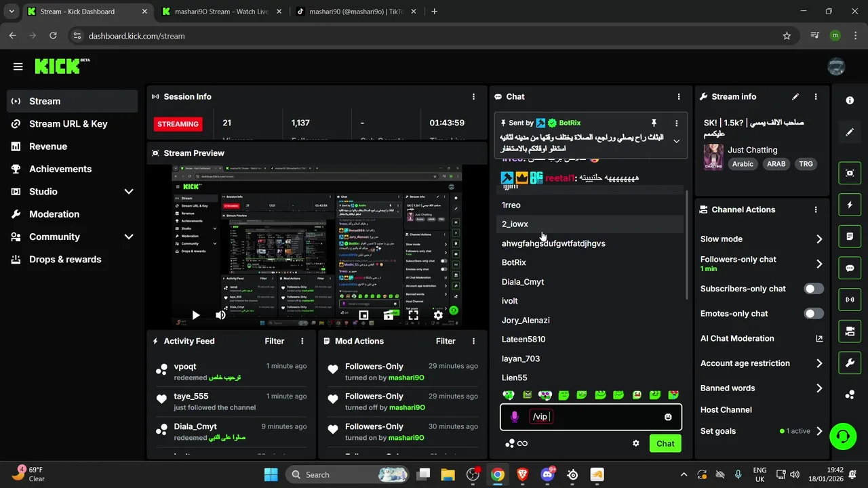
Task: Mute the stream preview volume
Action: tap(220, 315)
